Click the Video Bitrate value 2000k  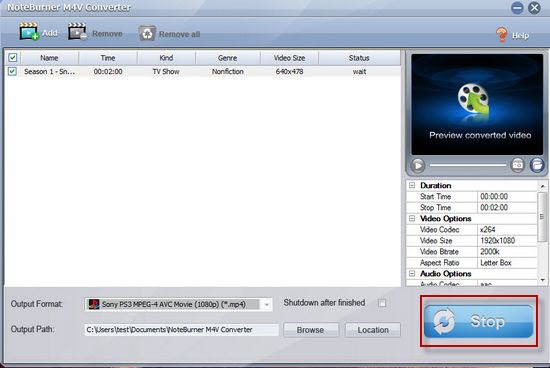click(507, 252)
